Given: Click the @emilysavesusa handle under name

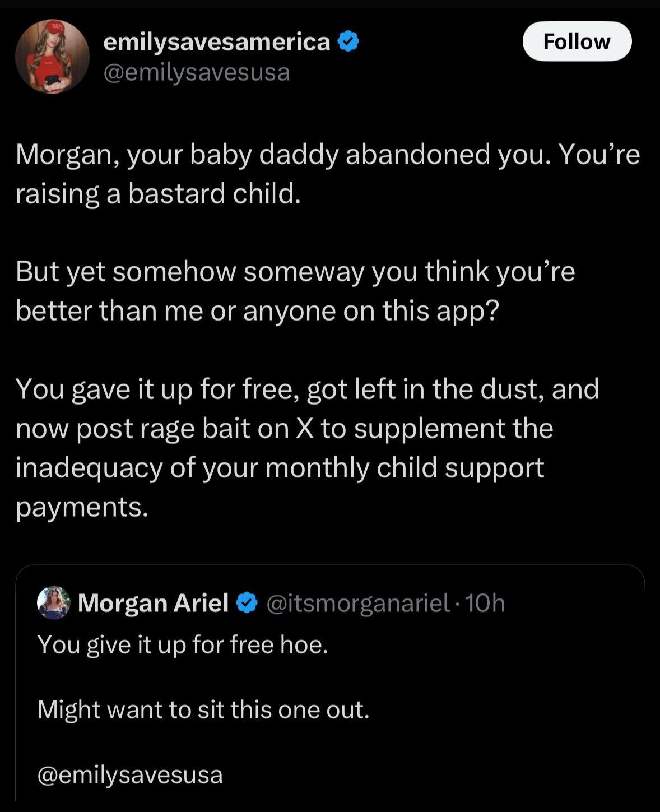Looking at the screenshot, I should pos(196,72).
